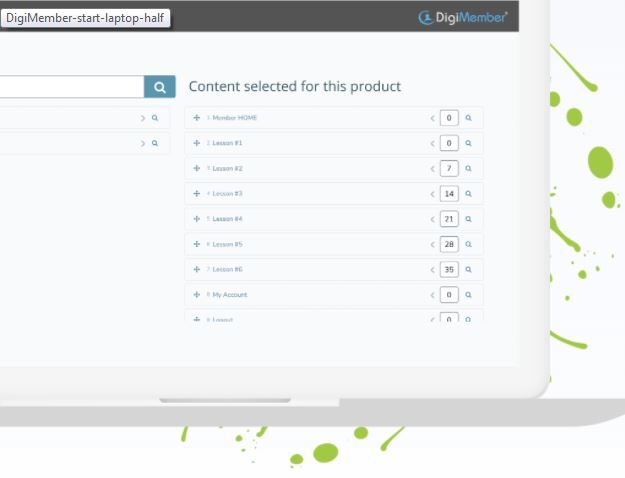Preview Lesson #2 with its magnifier icon
The image size is (625, 478).
(x=468, y=169)
